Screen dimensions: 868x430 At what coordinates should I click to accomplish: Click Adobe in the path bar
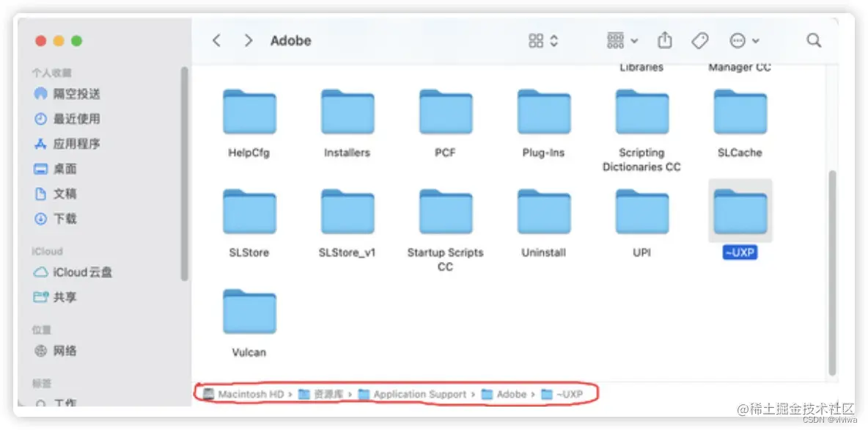(504, 394)
